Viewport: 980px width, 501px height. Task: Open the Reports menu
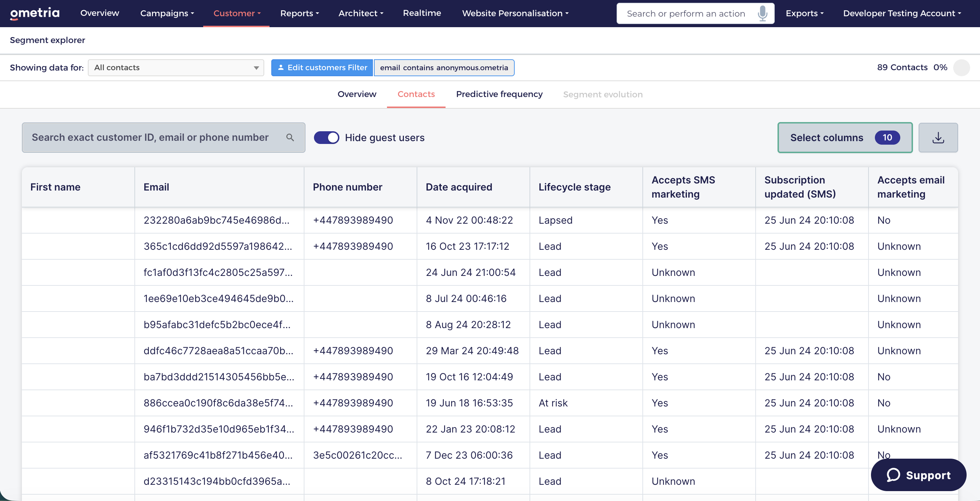[300, 13]
